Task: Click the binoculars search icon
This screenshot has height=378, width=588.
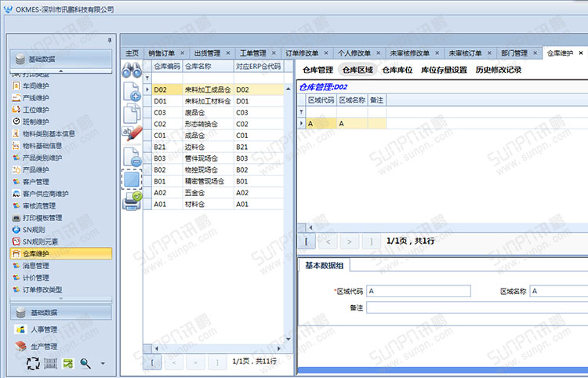Action: click(131, 69)
